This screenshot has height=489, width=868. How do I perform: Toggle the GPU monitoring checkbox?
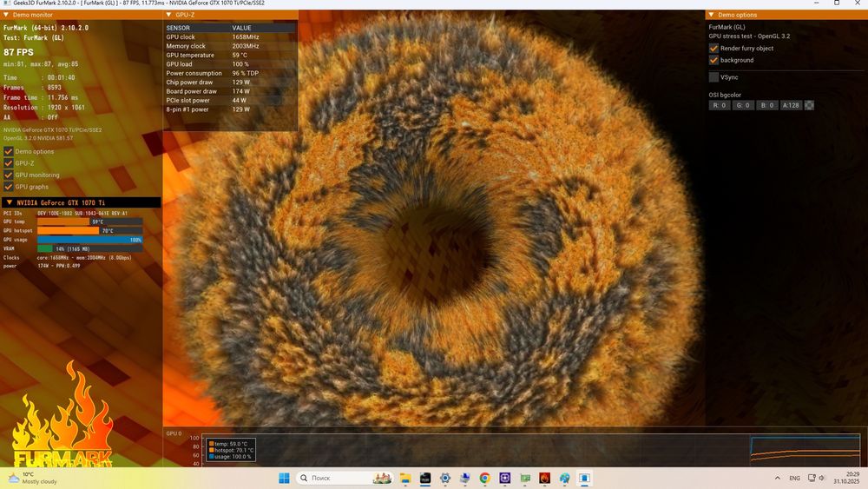[x=9, y=175]
